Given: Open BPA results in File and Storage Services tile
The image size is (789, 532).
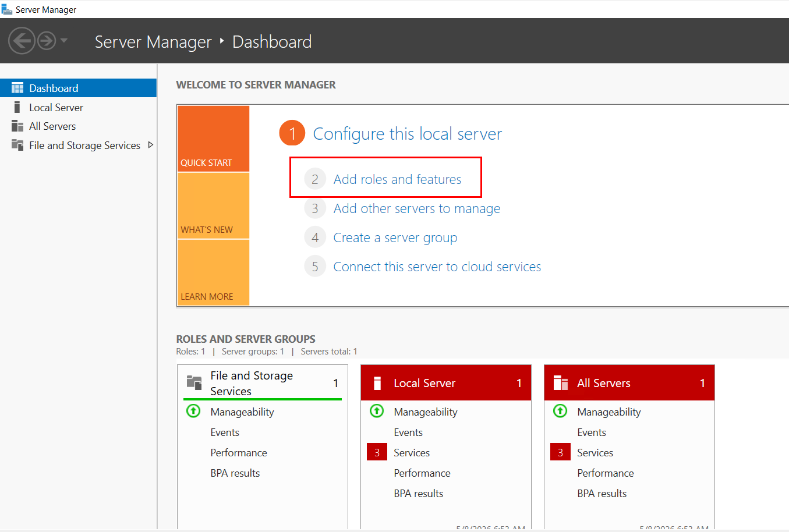Looking at the screenshot, I should [235, 473].
